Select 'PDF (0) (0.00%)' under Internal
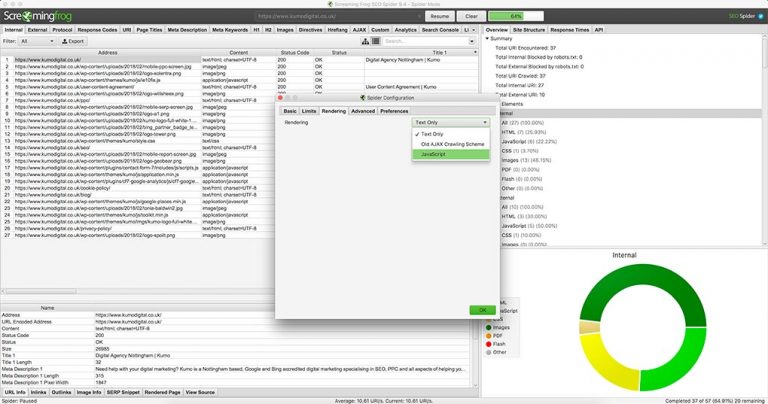Image resolution: width=768 pixels, height=404 pixels. [x=520, y=170]
